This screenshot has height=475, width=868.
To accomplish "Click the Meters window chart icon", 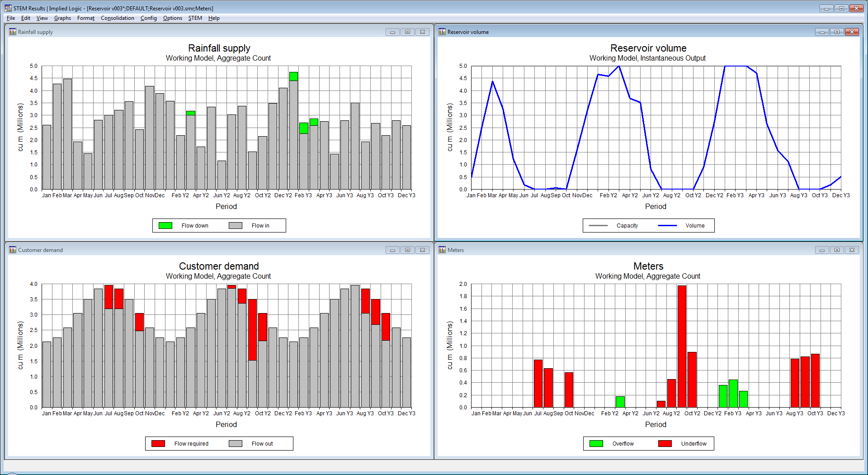I will pyautogui.click(x=442, y=250).
